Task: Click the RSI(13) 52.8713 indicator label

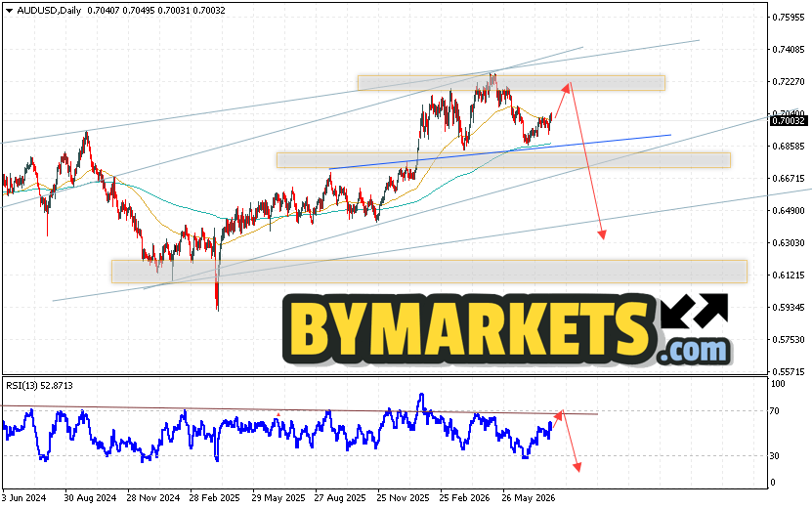Action: point(39,386)
